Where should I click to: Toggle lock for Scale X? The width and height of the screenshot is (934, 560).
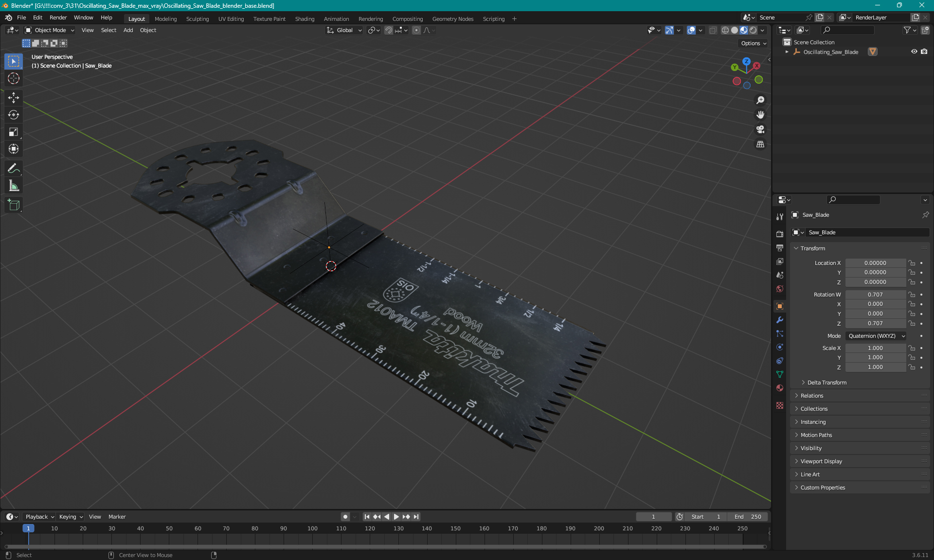912,348
